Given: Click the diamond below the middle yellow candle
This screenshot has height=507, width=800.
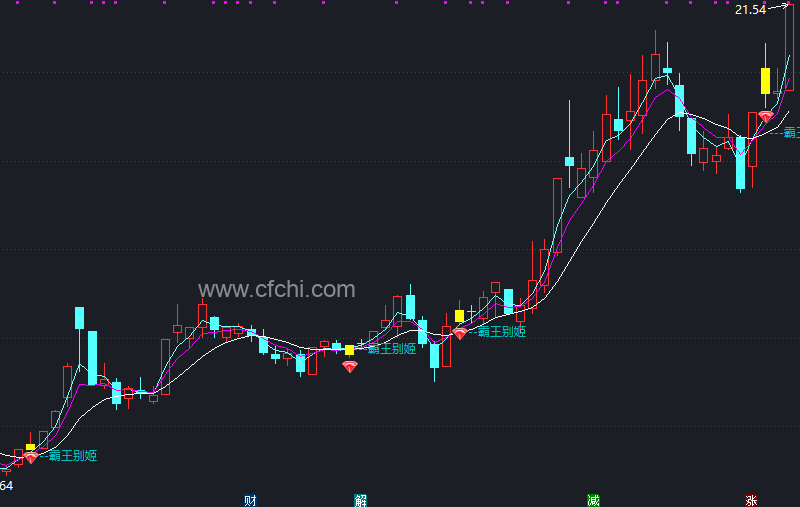Looking at the screenshot, I should [349, 366].
